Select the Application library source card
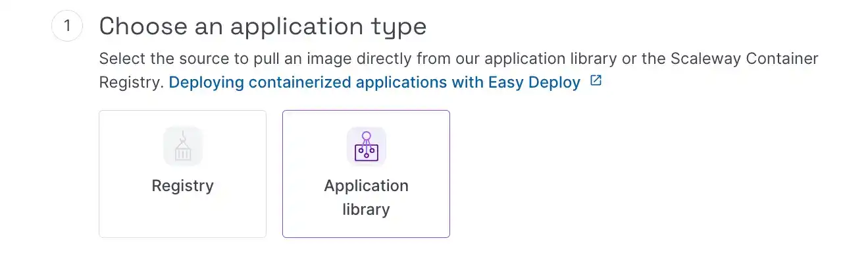Image resolution: width=868 pixels, height=255 pixels. point(366,174)
